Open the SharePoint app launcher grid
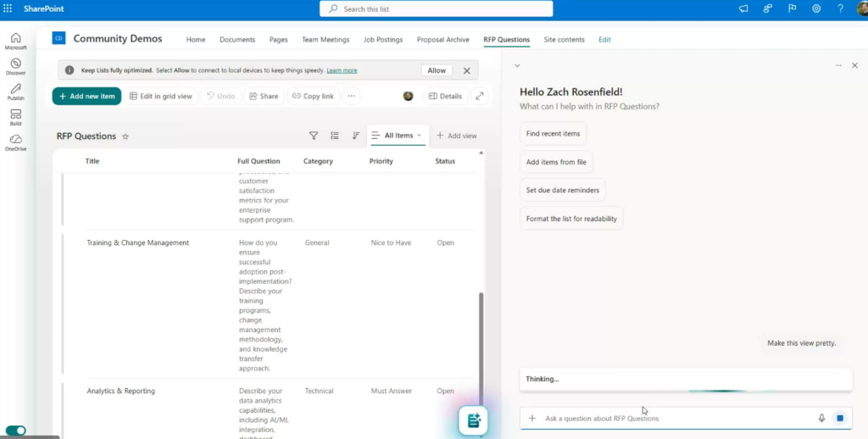This screenshot has width=868, height=439. click(x=8, y=8)
